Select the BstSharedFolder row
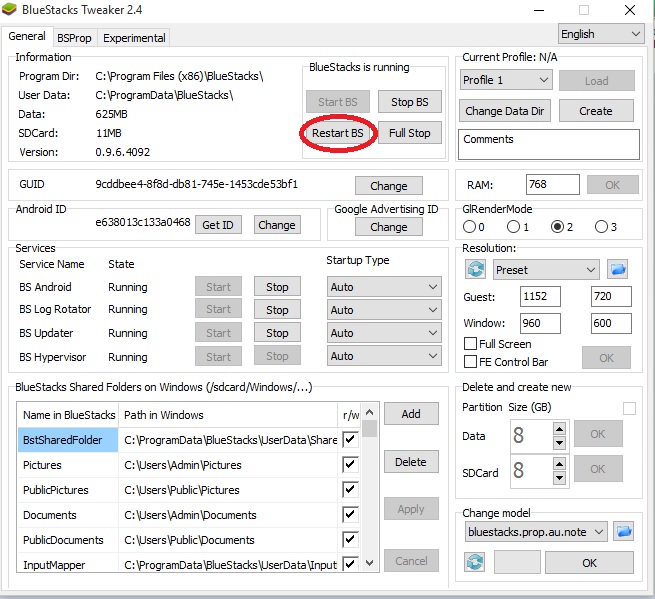655x599 pixels. pyautogui.click(x=190, y=440)
